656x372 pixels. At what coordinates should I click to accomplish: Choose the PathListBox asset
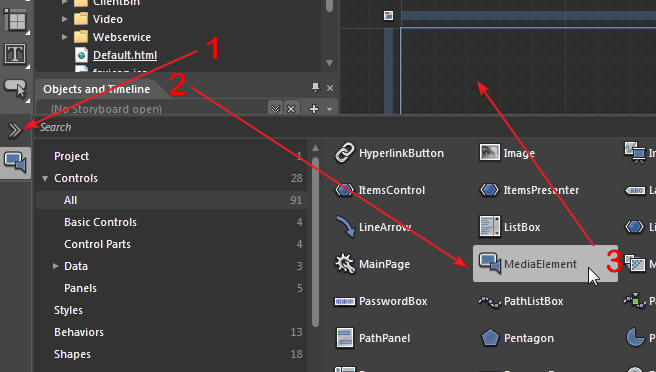tap(521, 301)
